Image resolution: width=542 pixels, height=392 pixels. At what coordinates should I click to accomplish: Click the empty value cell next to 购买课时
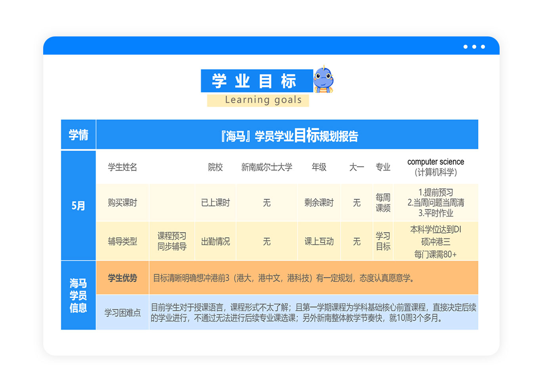172,203
